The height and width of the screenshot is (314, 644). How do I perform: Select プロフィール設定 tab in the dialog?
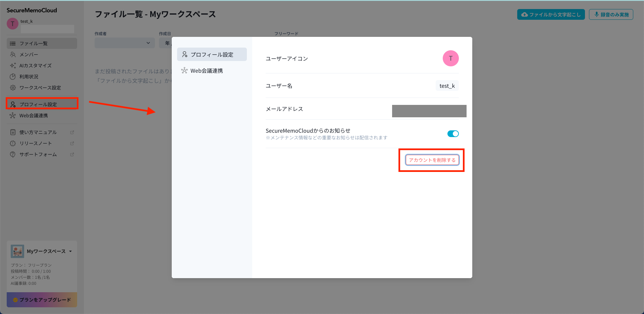click(x=212, y=54)
